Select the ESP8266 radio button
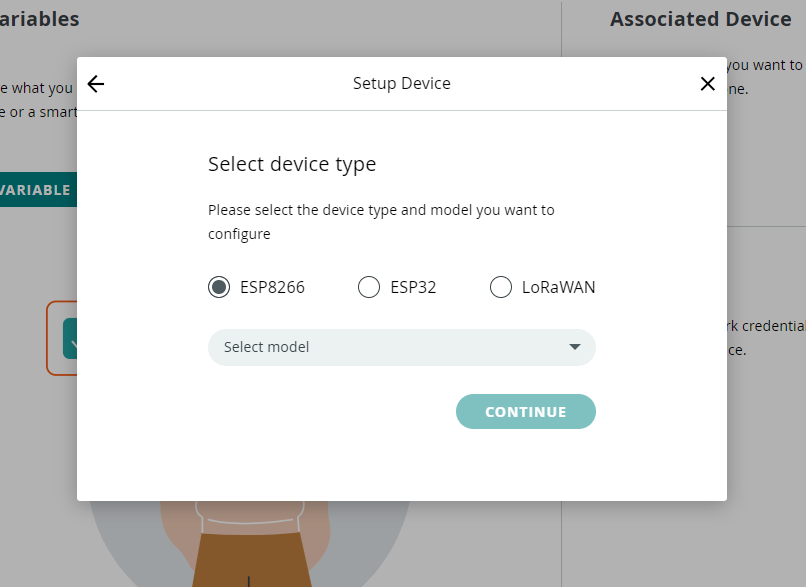This screenshot has width=806, height=587. coord(219,288)
